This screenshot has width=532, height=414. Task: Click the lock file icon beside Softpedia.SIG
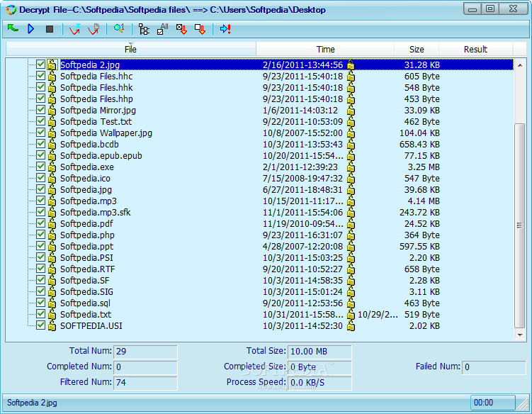(x=52, y=291)
